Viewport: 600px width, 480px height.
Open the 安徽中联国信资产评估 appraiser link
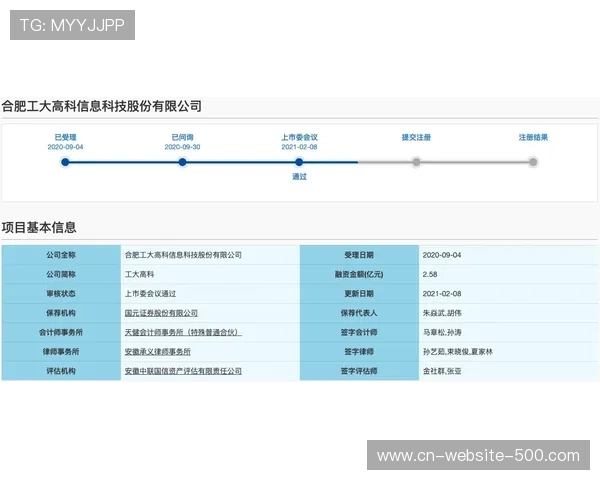[183, 371]
